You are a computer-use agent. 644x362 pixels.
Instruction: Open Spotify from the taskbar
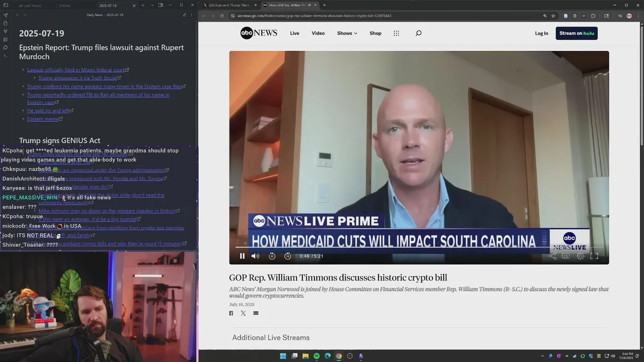click(x=316, y=356)
